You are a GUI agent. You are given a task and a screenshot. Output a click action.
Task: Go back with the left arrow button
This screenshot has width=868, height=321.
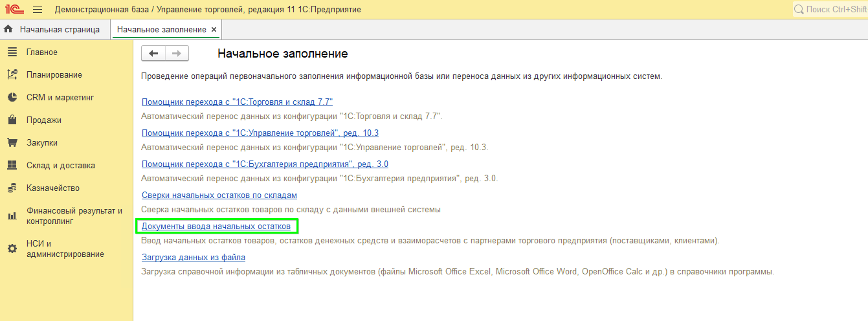click(153, 54)
